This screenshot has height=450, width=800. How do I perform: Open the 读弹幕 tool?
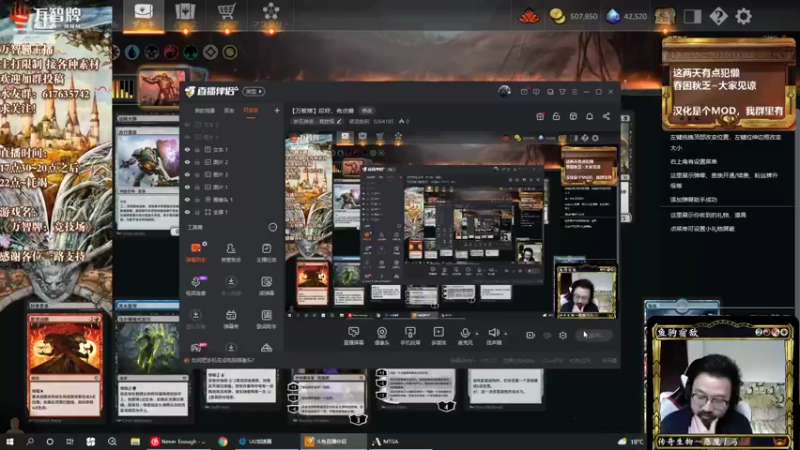(x=266, y=286)
